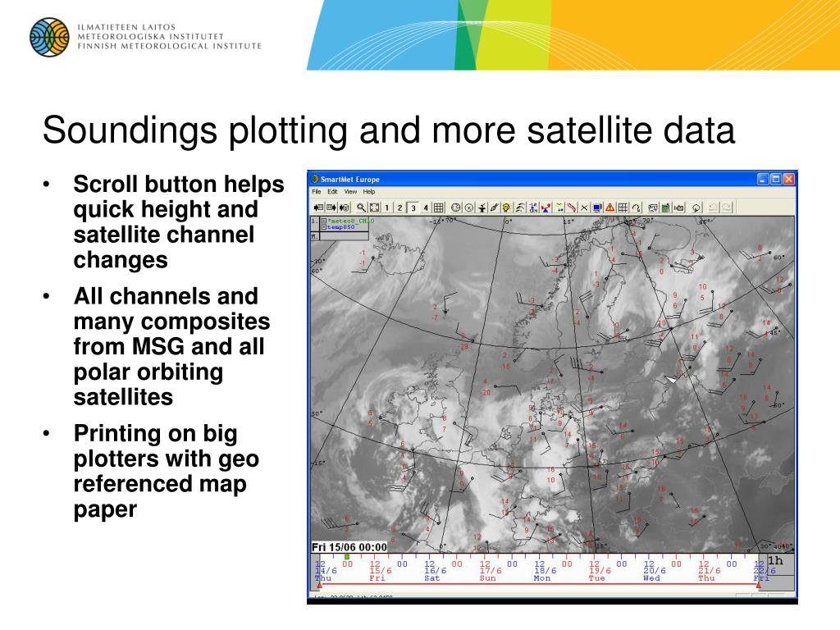Select map view number 3
This screenshot has height=630, width=840.
413,208
